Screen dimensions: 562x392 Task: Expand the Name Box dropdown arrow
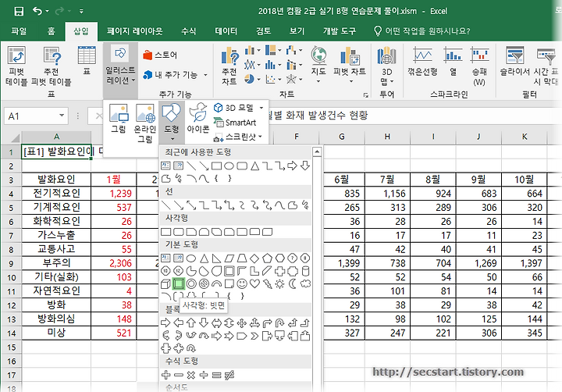click(62, 116)
